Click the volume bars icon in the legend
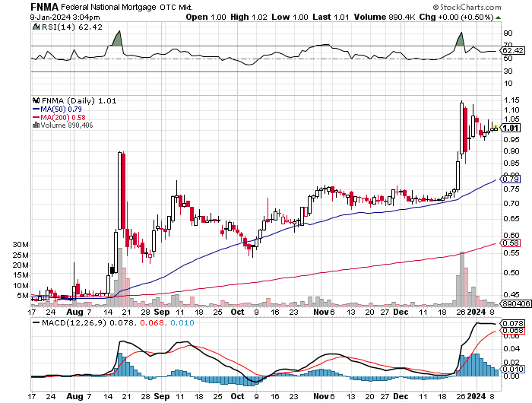532x403 pixels. pyautogui.click(x=36, y=125)
